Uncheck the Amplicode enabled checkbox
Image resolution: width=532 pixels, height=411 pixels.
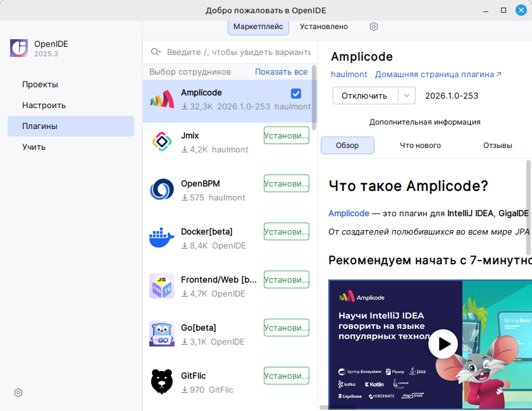coord(296,94)
